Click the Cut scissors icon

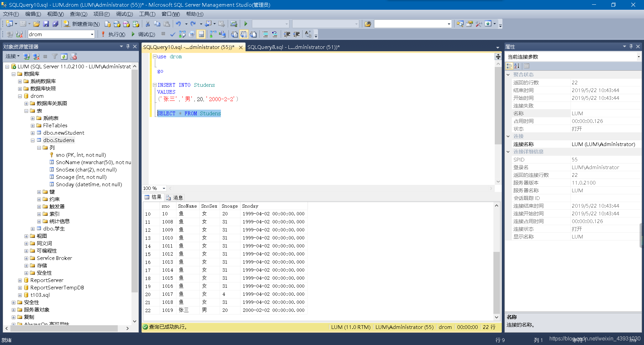(x=148, y=24)
